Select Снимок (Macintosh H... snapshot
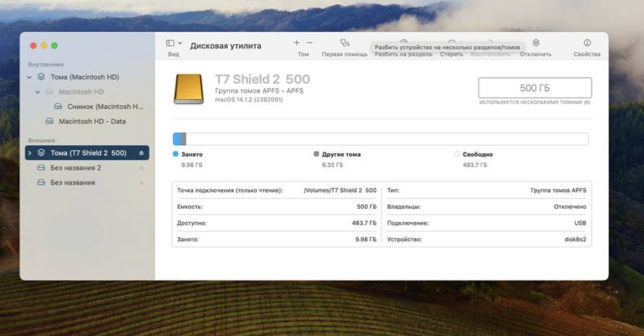Image resolution: width=644 pixels, height=336 pixels. (x=105, y=106)
